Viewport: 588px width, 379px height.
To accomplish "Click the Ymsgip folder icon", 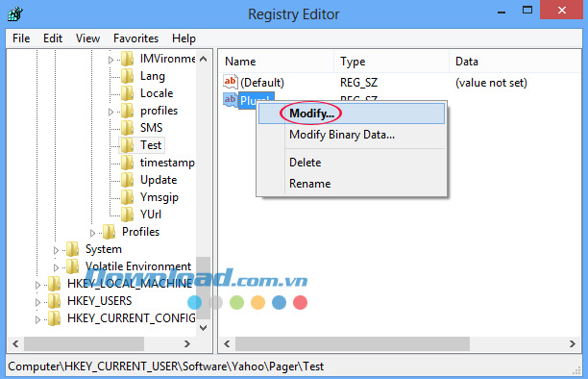I will click(128, 197).
